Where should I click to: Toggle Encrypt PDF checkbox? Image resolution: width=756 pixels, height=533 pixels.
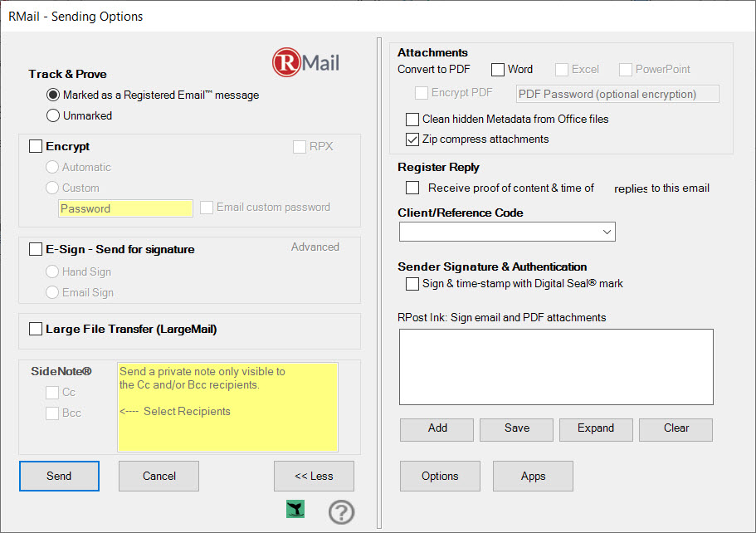point(422,93)
